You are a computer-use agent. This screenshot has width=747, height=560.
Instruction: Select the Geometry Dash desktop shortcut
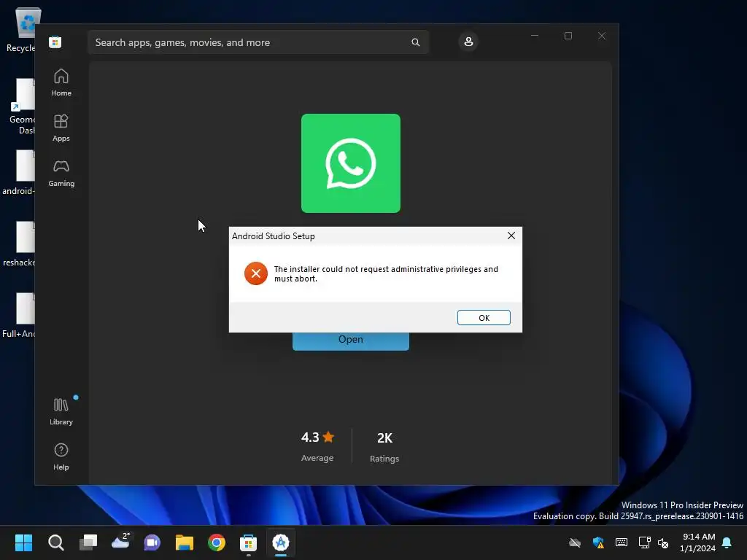click(x=21, y=106)
